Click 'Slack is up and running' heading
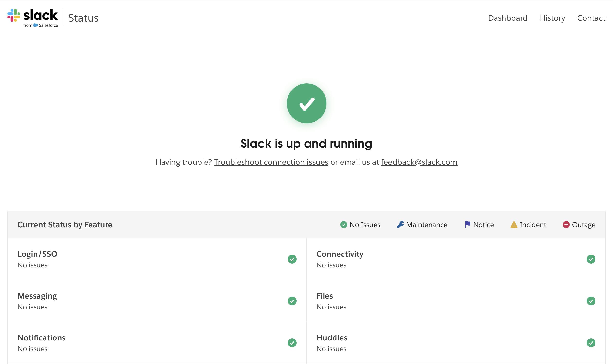The height and width of the screenshot is (364, 613). (306, 144)
